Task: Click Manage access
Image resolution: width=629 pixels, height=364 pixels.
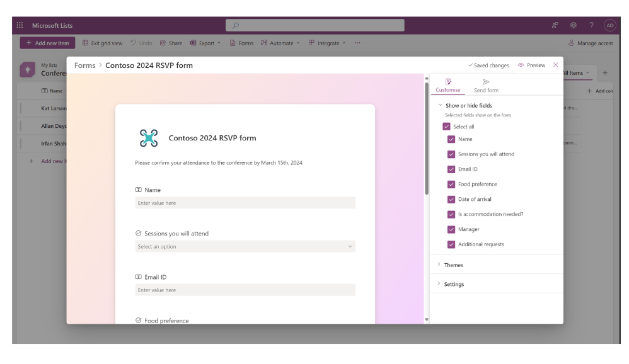Action: click(x=591, y=43)
